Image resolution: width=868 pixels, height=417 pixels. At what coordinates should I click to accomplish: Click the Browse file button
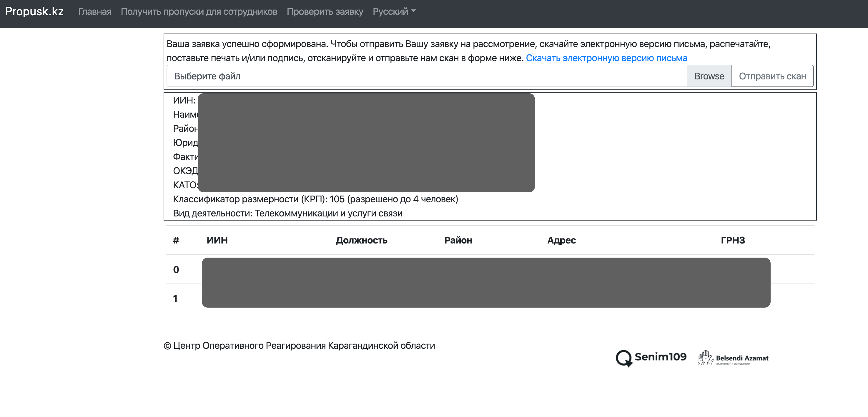709,76
